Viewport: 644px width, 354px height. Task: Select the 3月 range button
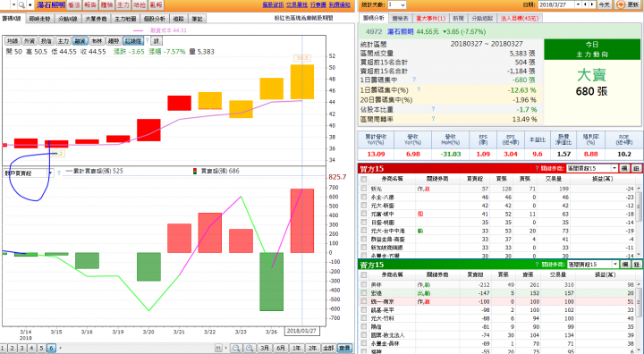point(265,348)
